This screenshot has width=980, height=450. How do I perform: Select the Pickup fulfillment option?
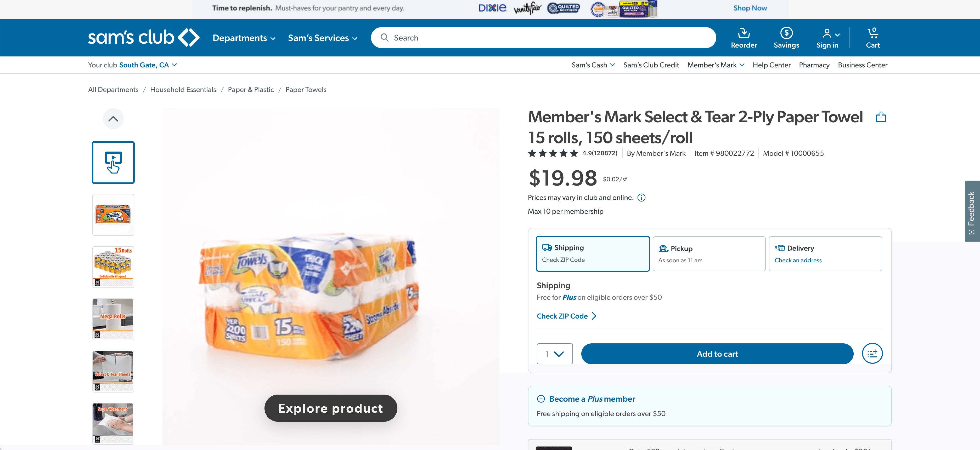point(708,253)
